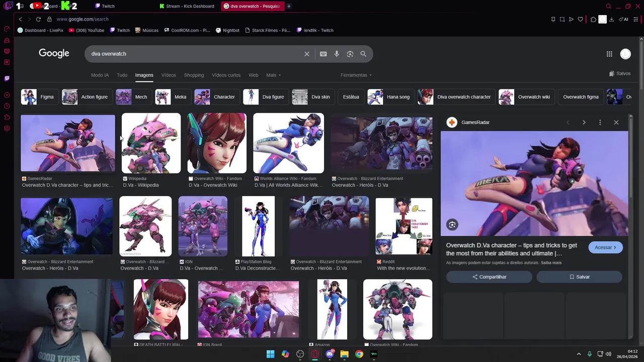
Task: Open the Google apps grid
Action: (x=609, y=54)
